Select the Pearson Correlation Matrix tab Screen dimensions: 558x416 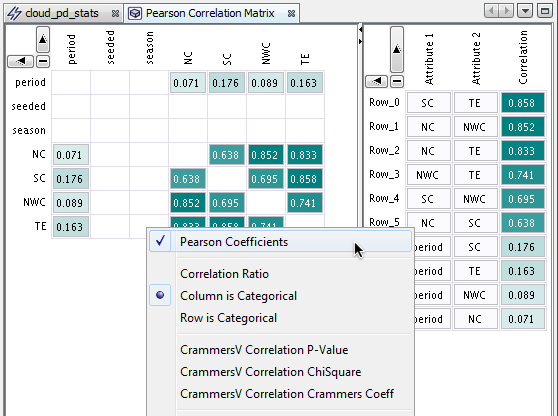210,14
